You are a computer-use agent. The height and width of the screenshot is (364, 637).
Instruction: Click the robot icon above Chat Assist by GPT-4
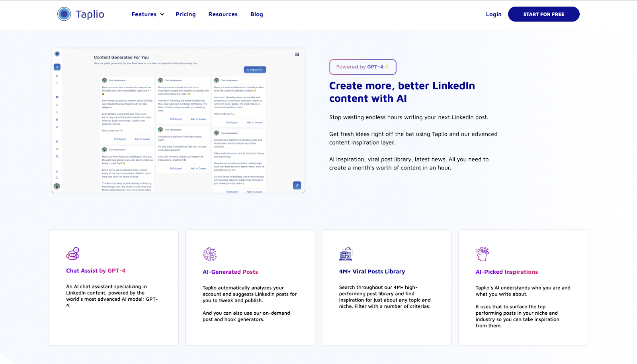(x=73, y=253)
